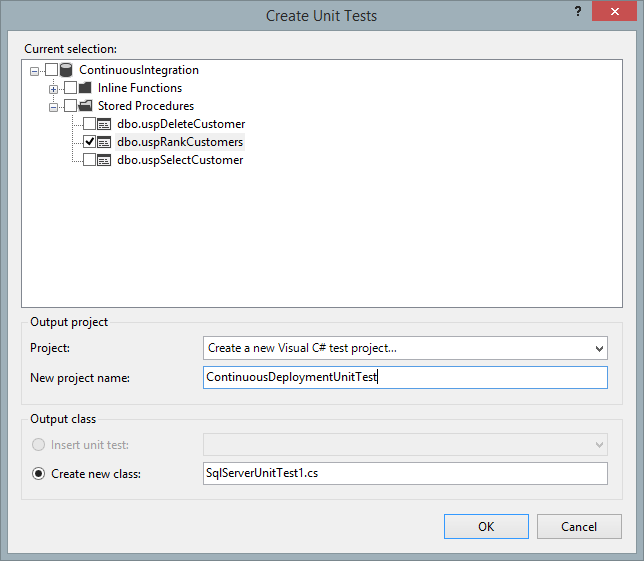Click the ContinuousIntegration database icon
This screenshot has height=561, width=644.
pyautogui.click(x=68, y=70)
